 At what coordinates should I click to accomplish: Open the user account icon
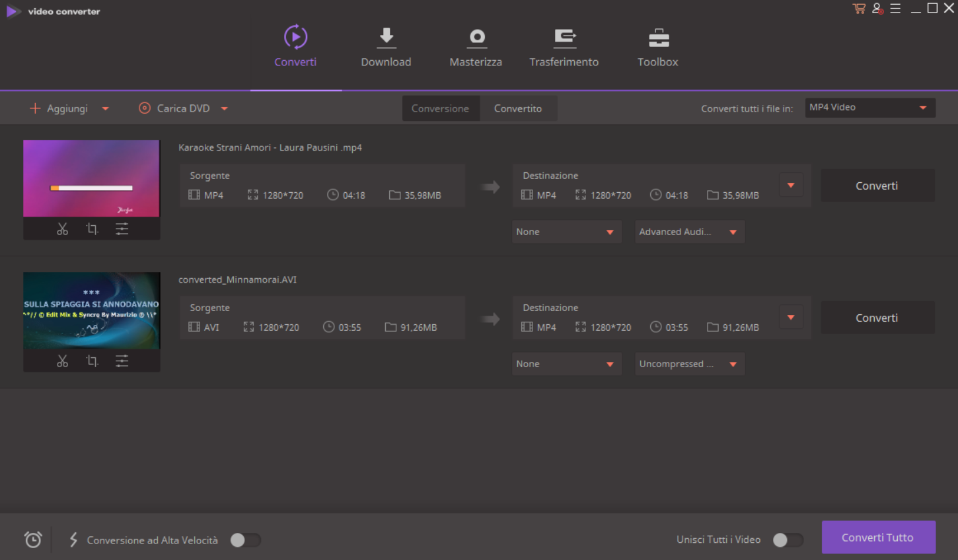pyautogui.click(x=877, y=9)
